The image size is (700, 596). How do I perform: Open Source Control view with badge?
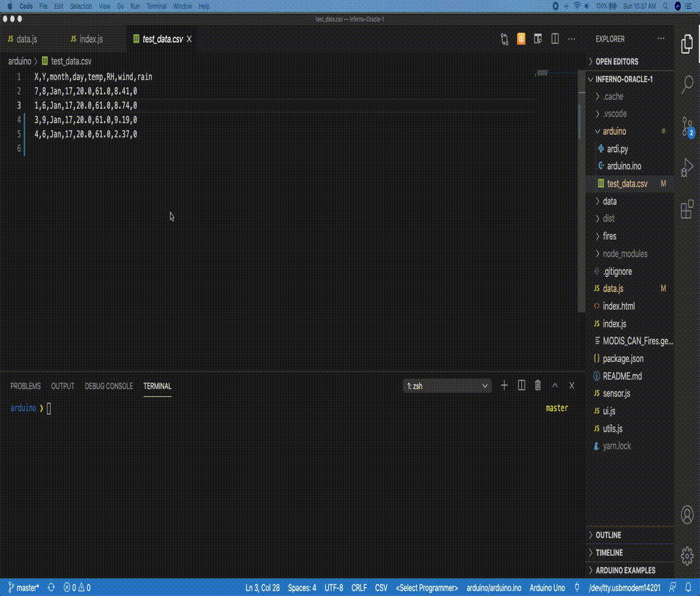688,127
